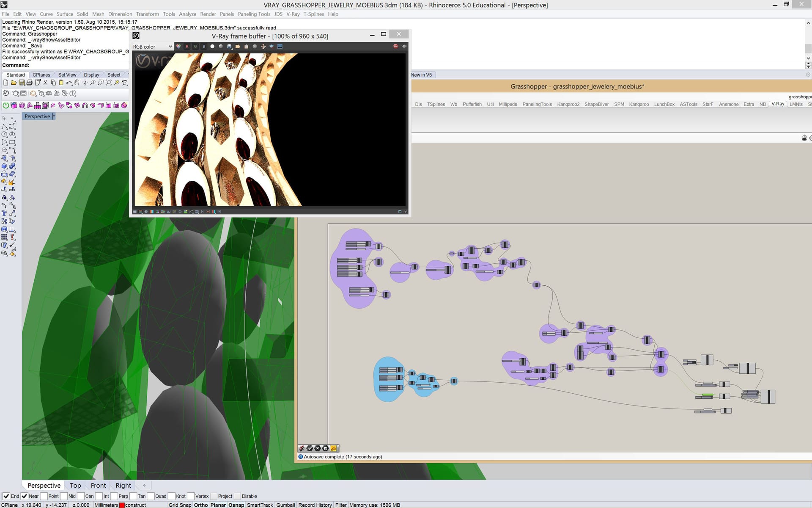Toggle Gumball in status bar
The height and width of the screenshot is (508, 812).
coord(285,505)
